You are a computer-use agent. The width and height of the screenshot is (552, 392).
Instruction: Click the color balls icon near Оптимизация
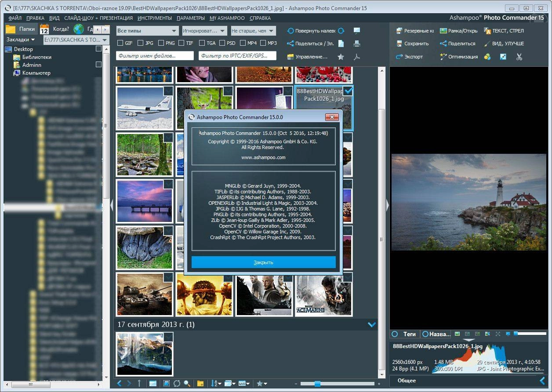(x=487, y=57)
